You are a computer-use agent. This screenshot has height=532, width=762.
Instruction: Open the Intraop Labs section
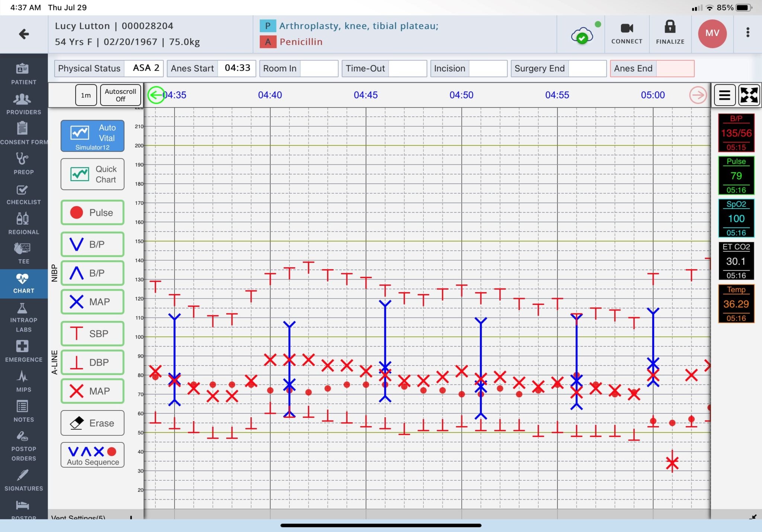[23, 318]
